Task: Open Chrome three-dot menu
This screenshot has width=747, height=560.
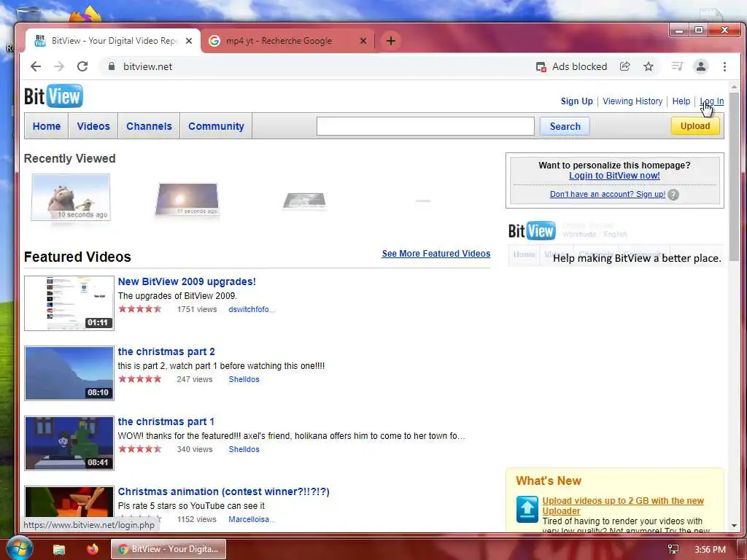Action: point(724,66)
